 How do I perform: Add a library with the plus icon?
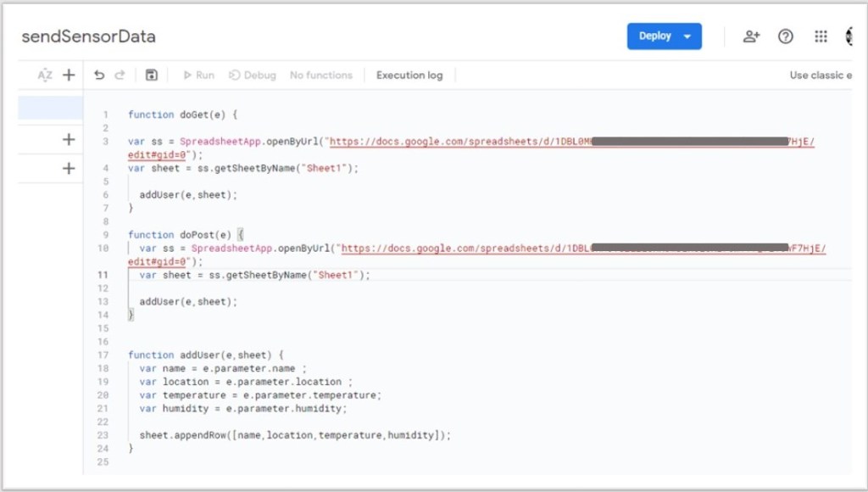[69, 140]
